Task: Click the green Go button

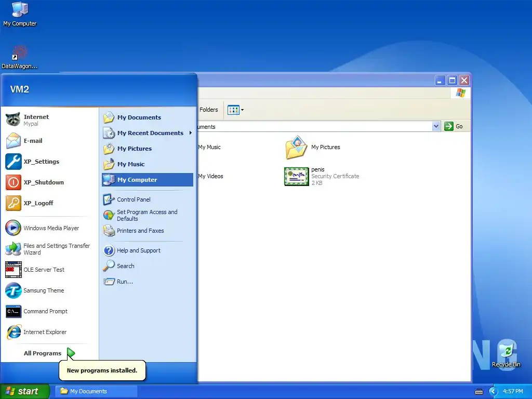Action: click(454, 126)
